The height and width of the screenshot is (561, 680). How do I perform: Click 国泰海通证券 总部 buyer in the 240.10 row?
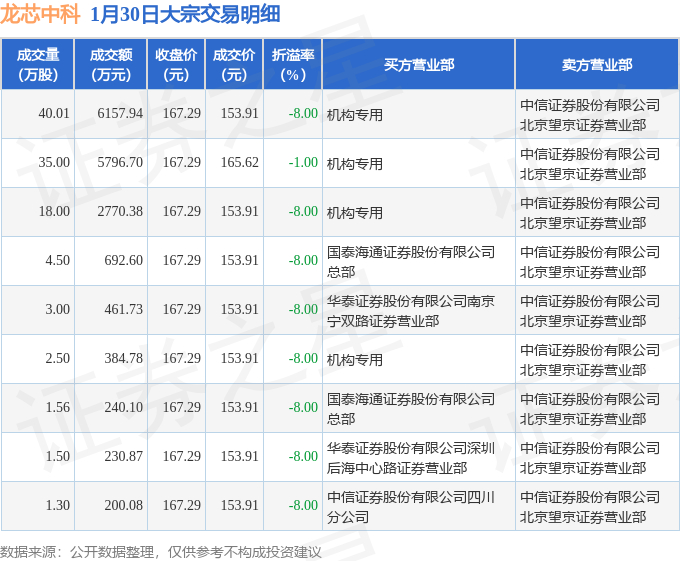[x=411, y=409]
